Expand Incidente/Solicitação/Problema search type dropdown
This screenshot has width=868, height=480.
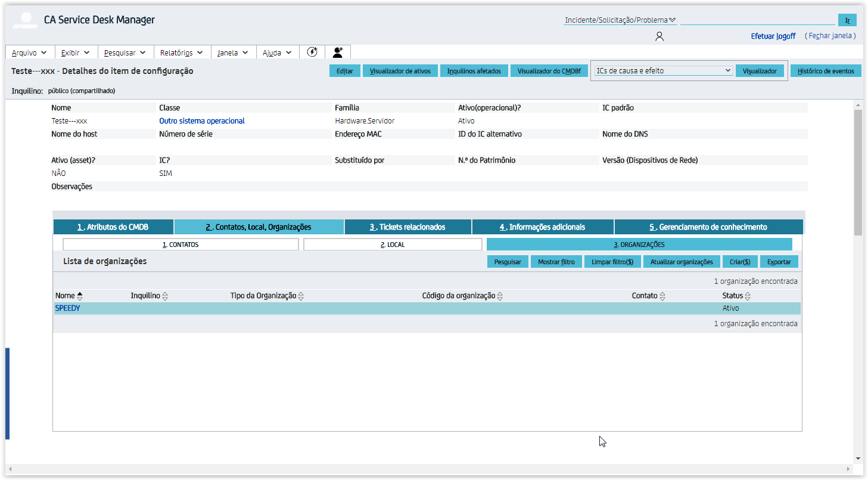[x=620, y=20]
